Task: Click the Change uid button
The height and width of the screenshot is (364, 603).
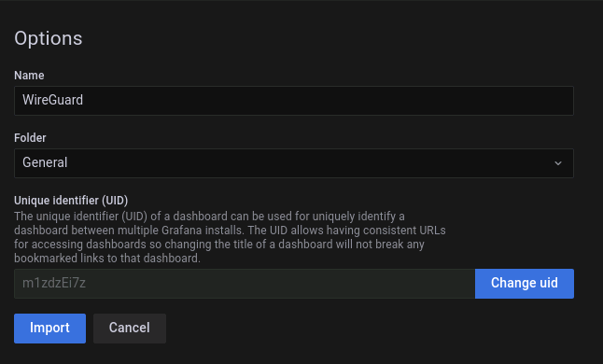Action: point(525,284)
